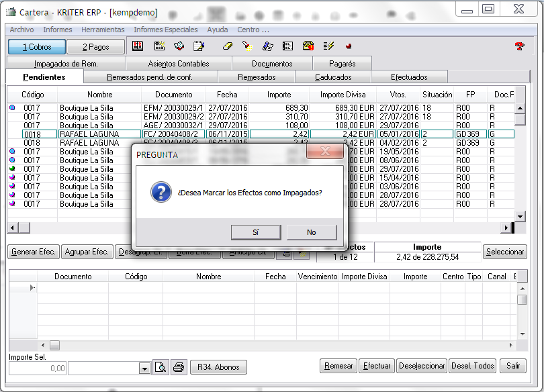The height and width of the screenshot is (392, 544).
Task: Select the eraser toolbar icon
Action: coord(227,46)
